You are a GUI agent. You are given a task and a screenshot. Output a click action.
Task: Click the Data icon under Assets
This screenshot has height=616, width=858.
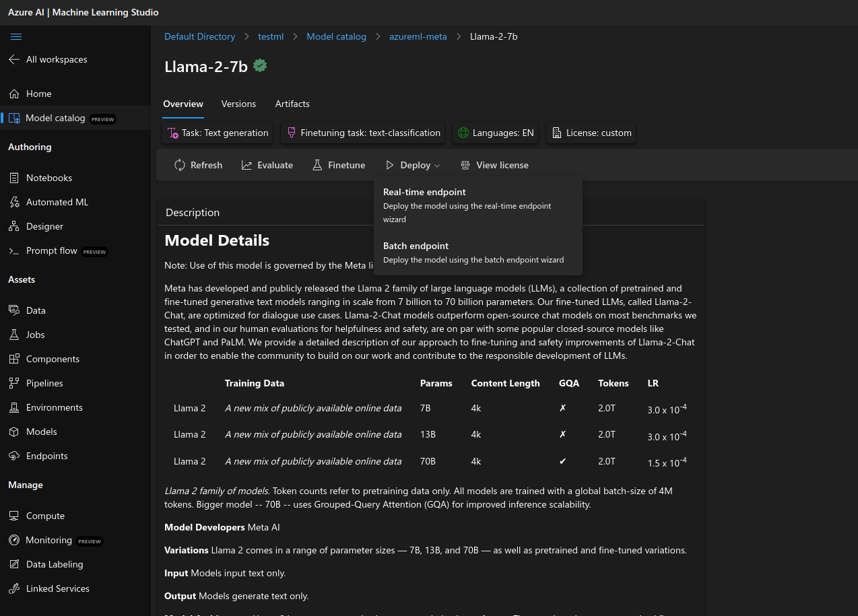(x=14, y=310)
